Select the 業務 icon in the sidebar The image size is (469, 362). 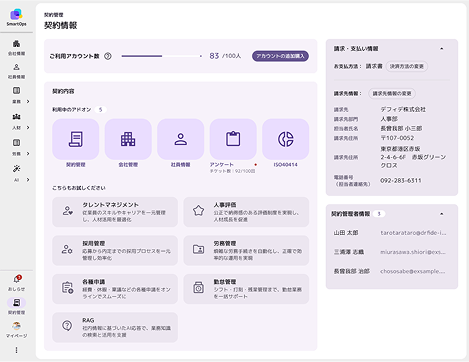coord(16,91)
